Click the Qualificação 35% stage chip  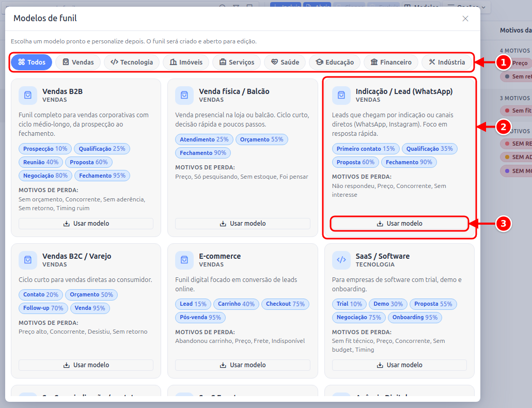point(430,149)
